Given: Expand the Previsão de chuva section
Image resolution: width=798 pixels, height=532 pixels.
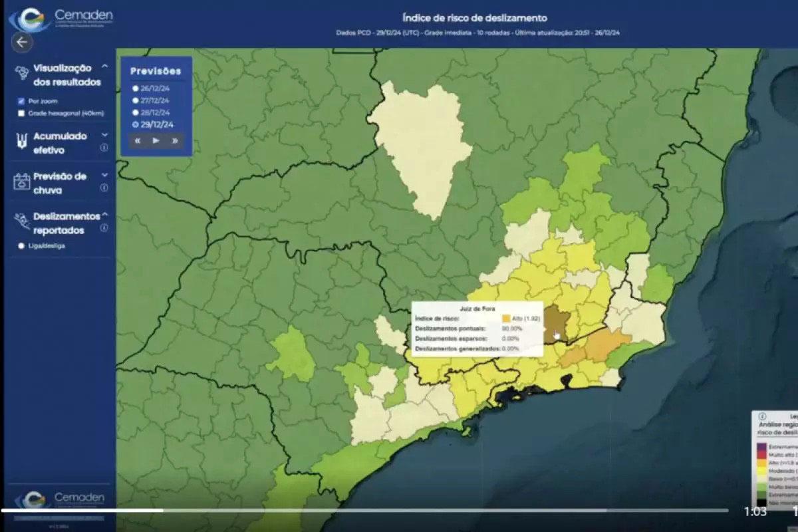Looking at the screenshot, I should [x=104, y=175].
